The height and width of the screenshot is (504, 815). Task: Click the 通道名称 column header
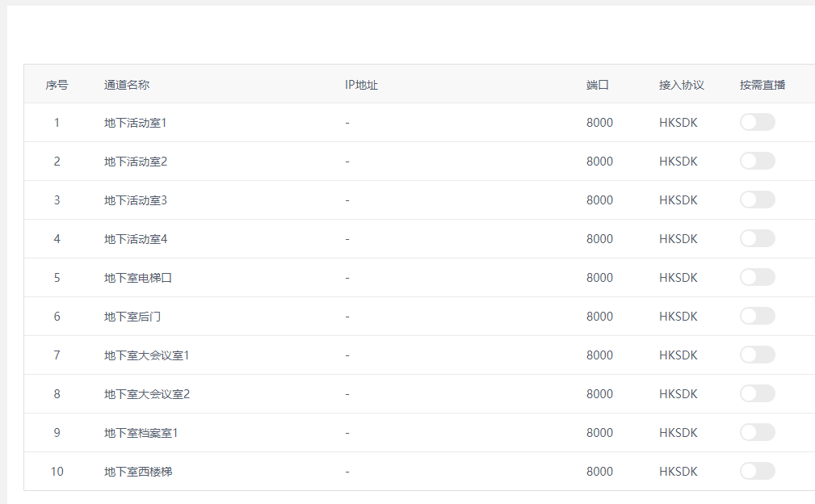point(127,85)
